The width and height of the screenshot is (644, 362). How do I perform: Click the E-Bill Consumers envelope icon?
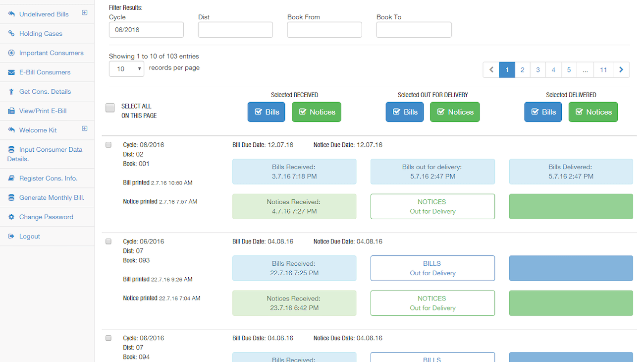11,72
